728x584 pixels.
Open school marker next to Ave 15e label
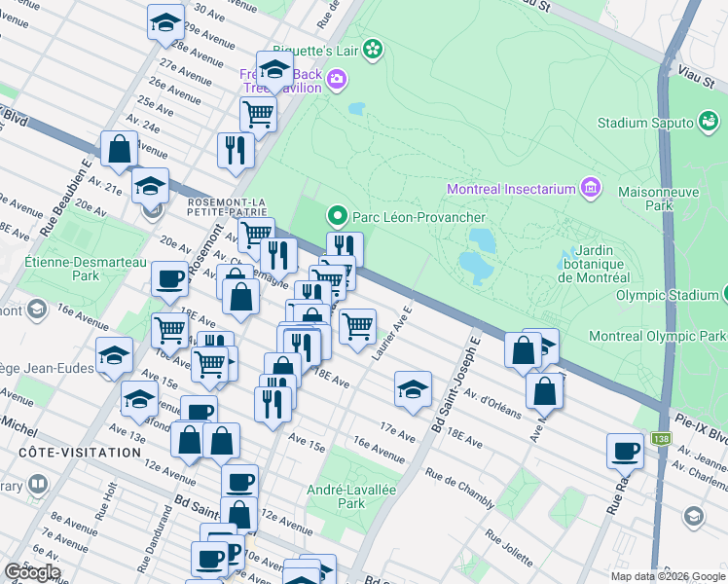point(139,400)
